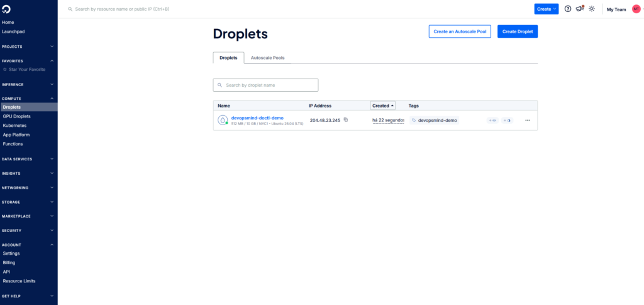Expand the INSIGHTS section
644x305 pixels.
pyautogui.click(x=29, y=173)
